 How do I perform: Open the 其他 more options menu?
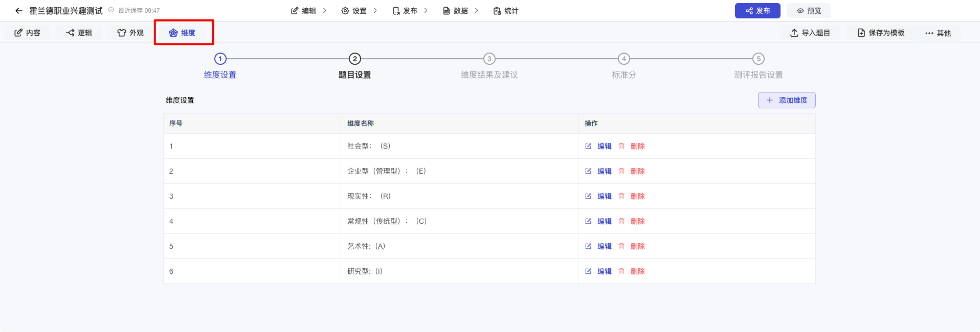(938, 33)
